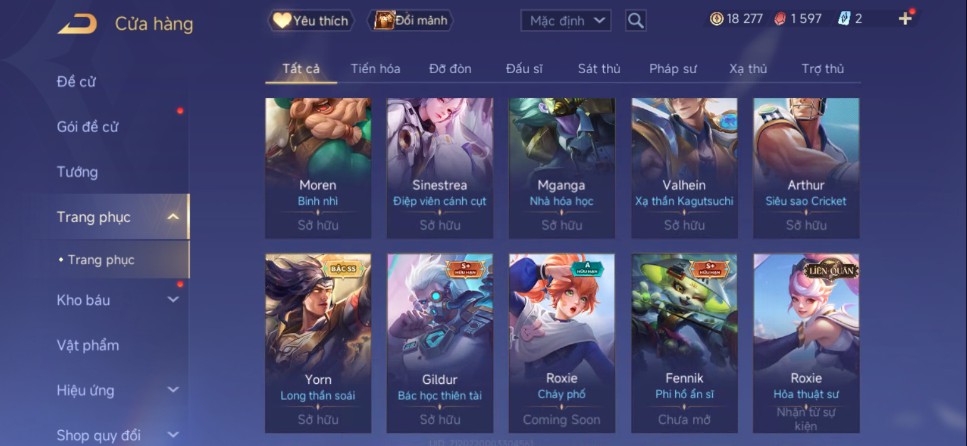Select the Tiến hóa category tab
This screenshot has width=967, height=446.
[376, 68]
